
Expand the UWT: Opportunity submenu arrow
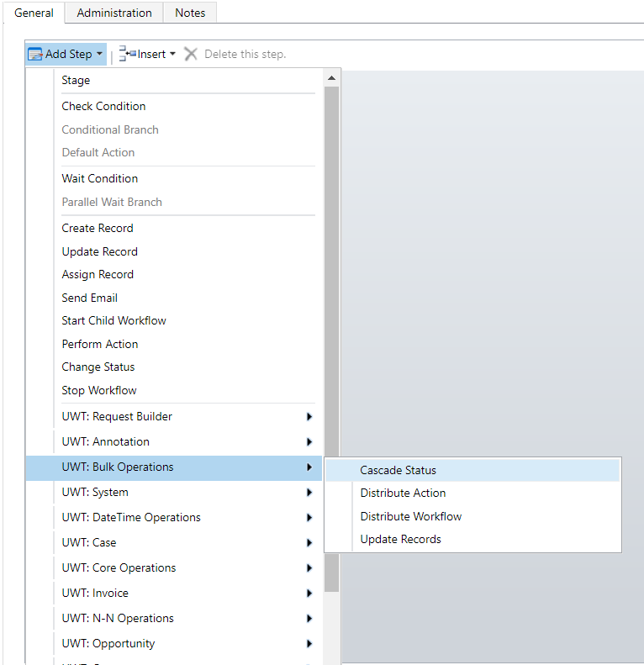pyautogui.click(x=309, y=644)
